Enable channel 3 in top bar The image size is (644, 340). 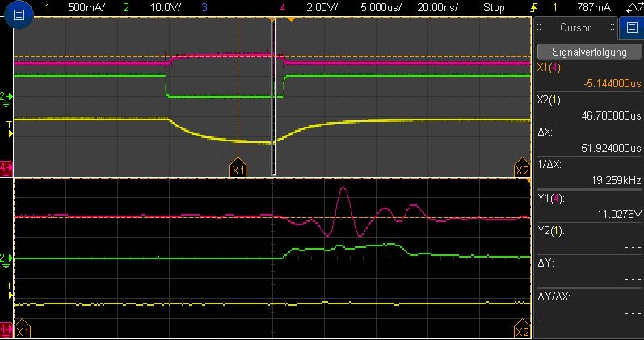204,7
